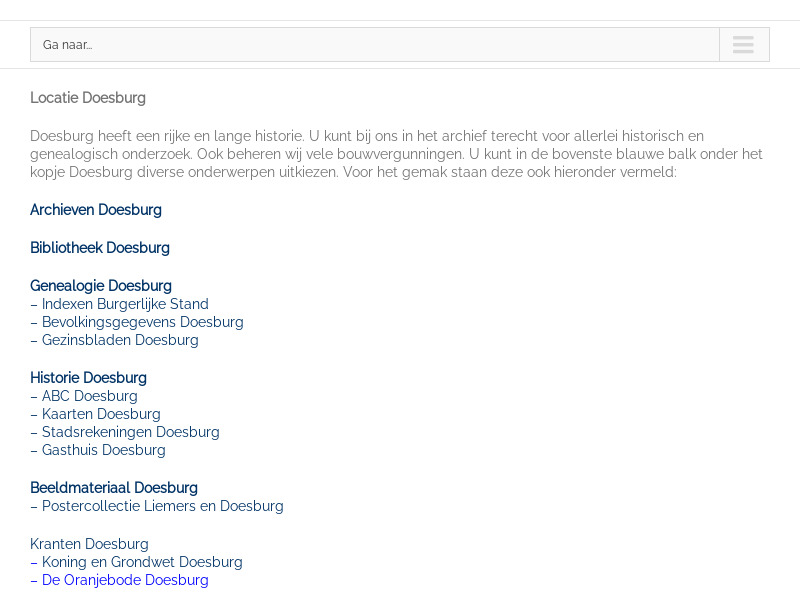Select Genealogie Doesburg
The image size is (800, 600).
pos(100,286)
